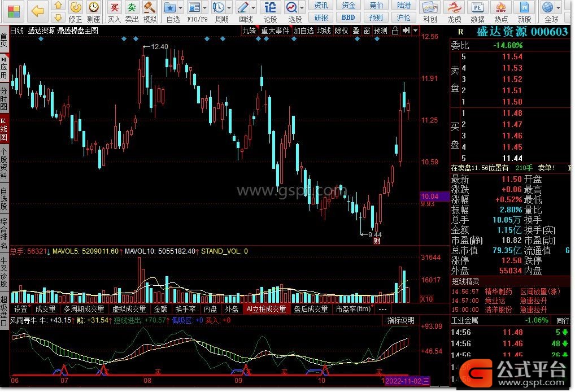The height and width of the screenshot is (392, 575).
Task: Open the 科创 board icon
Action: click(430, 12)
